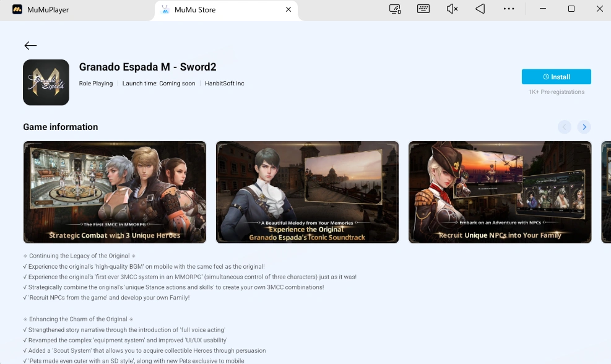Screen dimensions: 611x364
Task: Click the equipment system UI/UX usability line
Action: 125,340
